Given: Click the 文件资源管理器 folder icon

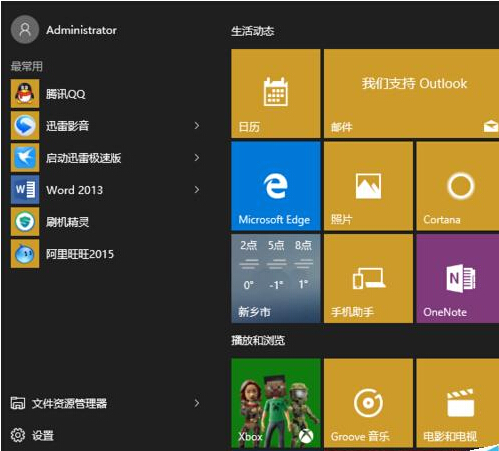Looking at the screenshot, I should 18,403.
